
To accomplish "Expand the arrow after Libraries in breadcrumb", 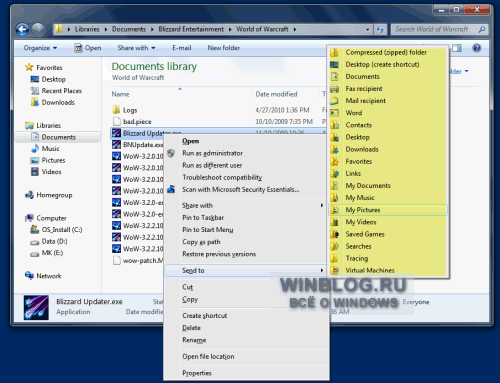I will tap(106, 29).
